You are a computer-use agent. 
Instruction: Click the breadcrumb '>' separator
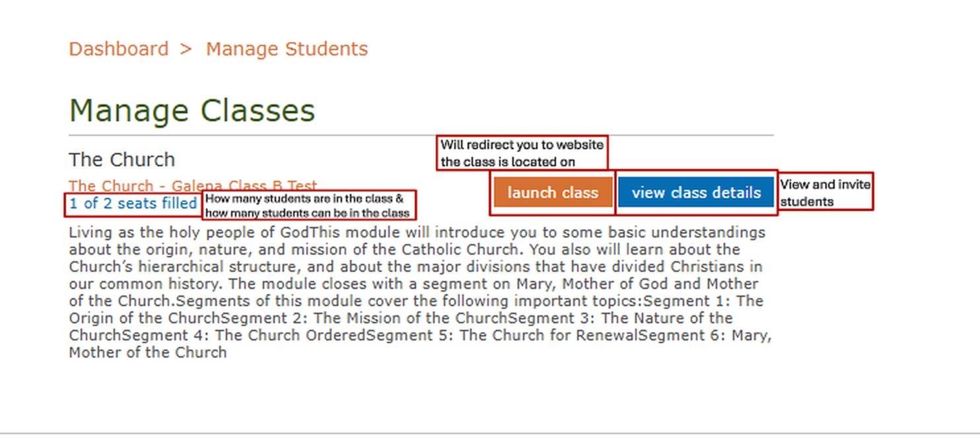coord(186,49)
